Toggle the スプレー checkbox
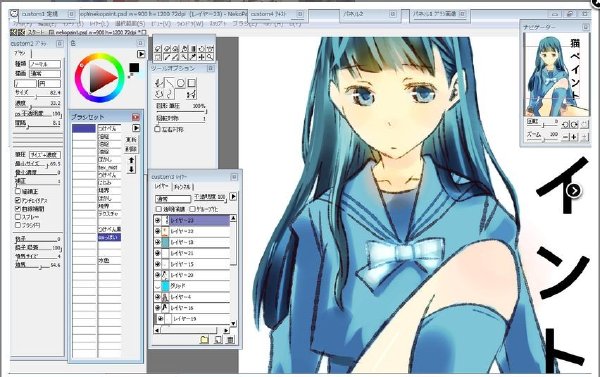The image size is (600, 377). click(x=18, y=217)
